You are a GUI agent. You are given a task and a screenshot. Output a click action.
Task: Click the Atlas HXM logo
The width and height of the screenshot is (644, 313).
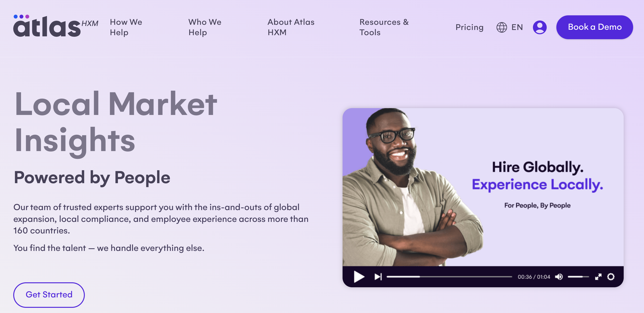56,26
